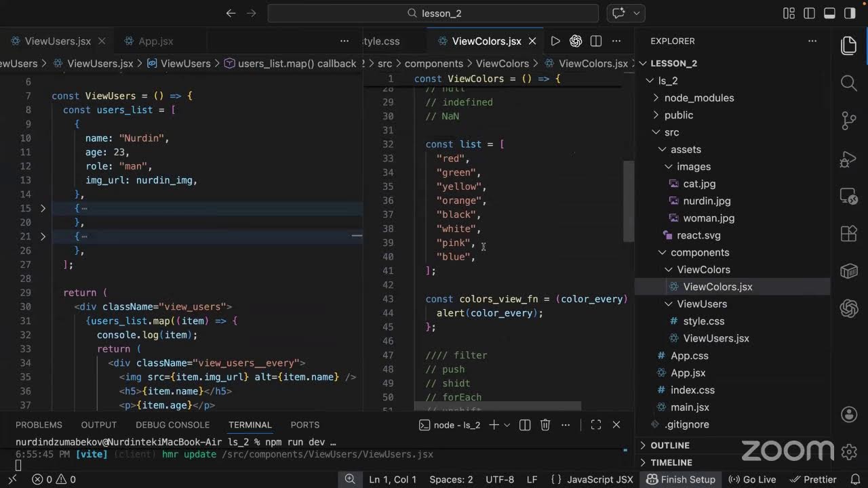This screenshot has height=488, width=868.
Task: Open the PORTS panel tab
Action: tap(305, 425)
